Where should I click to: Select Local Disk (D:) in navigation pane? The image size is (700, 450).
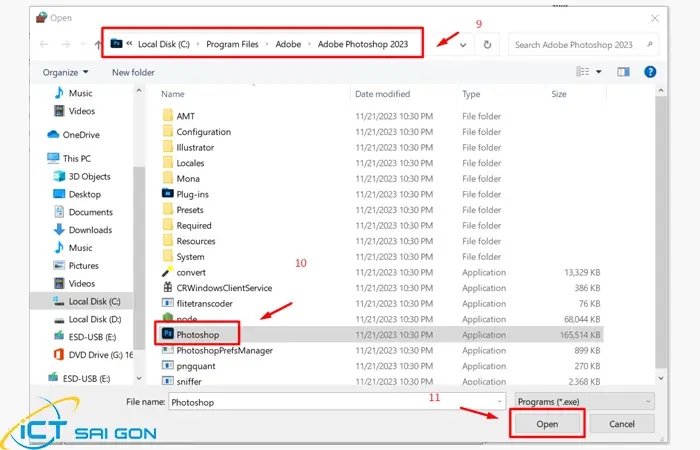point(94,319)
